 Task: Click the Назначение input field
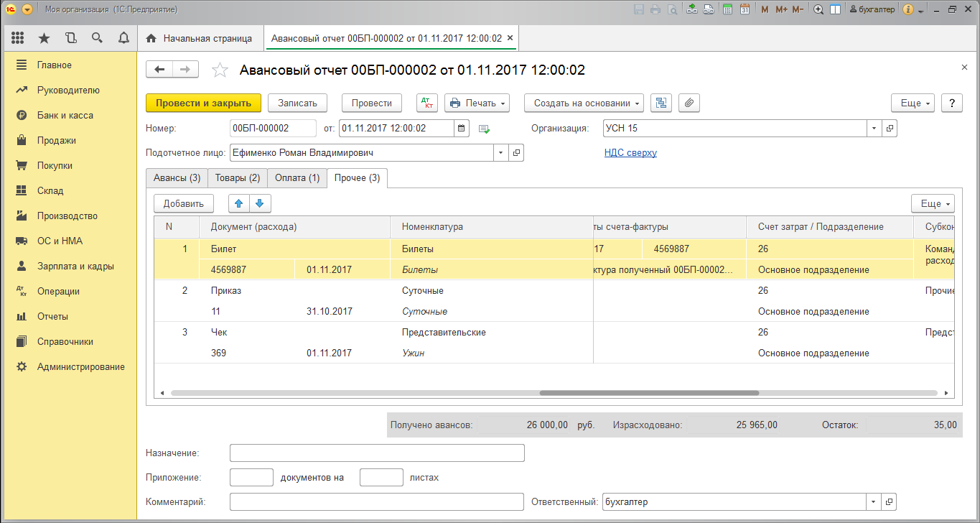(377, 453)
